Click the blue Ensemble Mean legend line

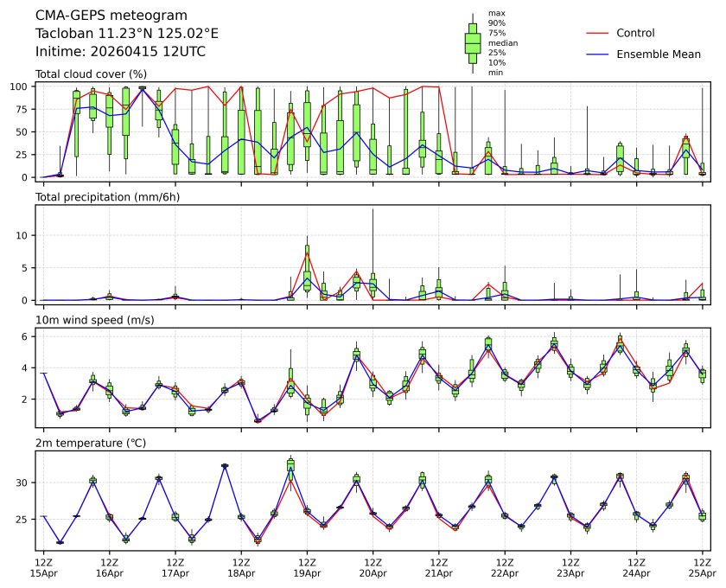click(599, 54)
